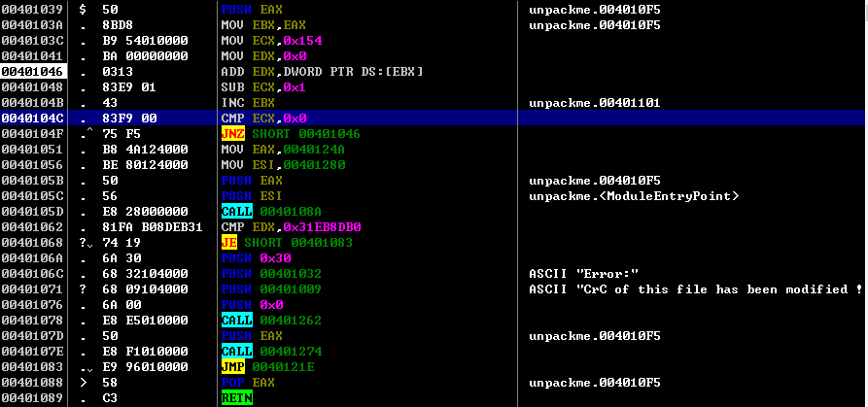868x407 pixels.
Task: Select hex bytes B9 54010000
Action: tap(145, 41)
